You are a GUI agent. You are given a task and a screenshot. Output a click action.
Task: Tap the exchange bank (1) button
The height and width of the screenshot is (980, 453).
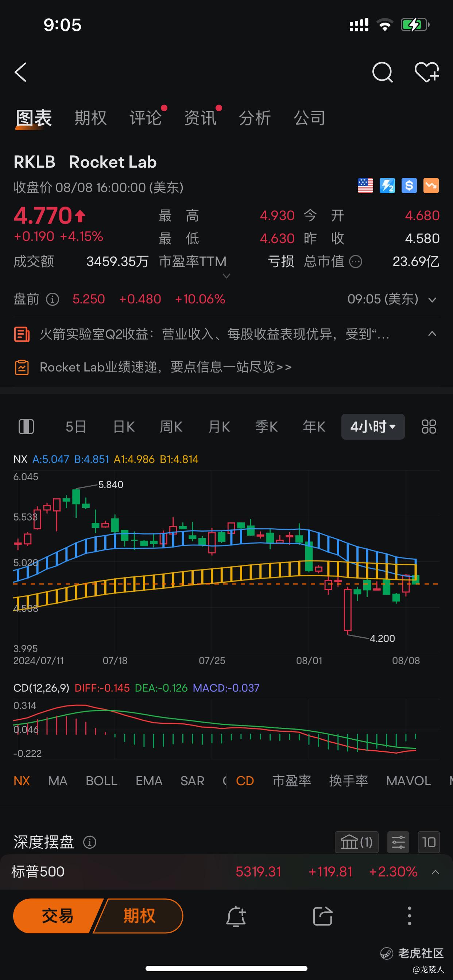357,842
